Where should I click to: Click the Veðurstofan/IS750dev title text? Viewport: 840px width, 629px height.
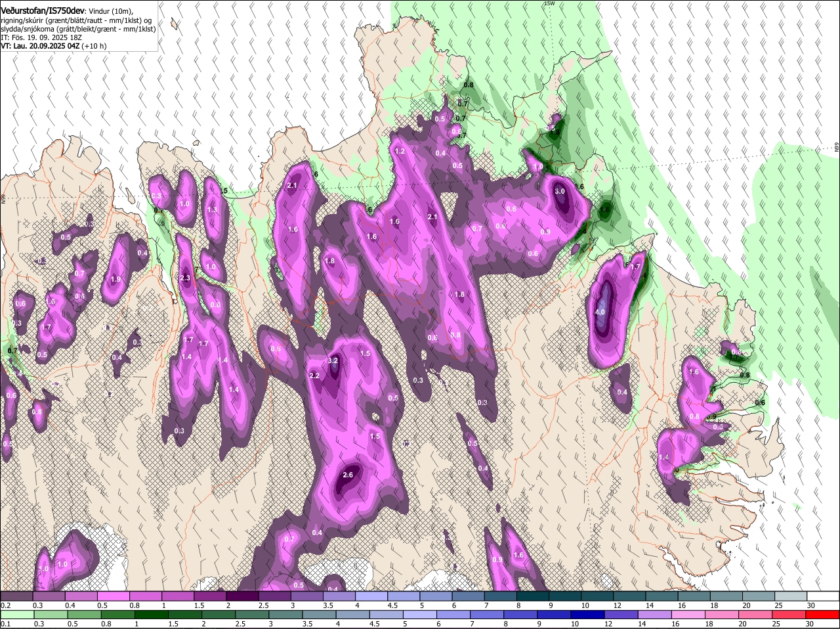pyautogui.click(x=42, y=11)
